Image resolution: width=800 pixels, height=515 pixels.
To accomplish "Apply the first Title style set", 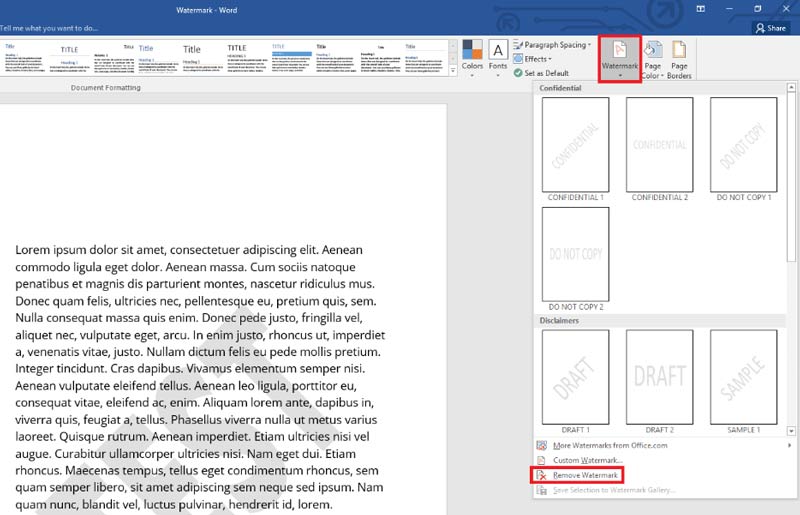I will click(x=24, y=58).
